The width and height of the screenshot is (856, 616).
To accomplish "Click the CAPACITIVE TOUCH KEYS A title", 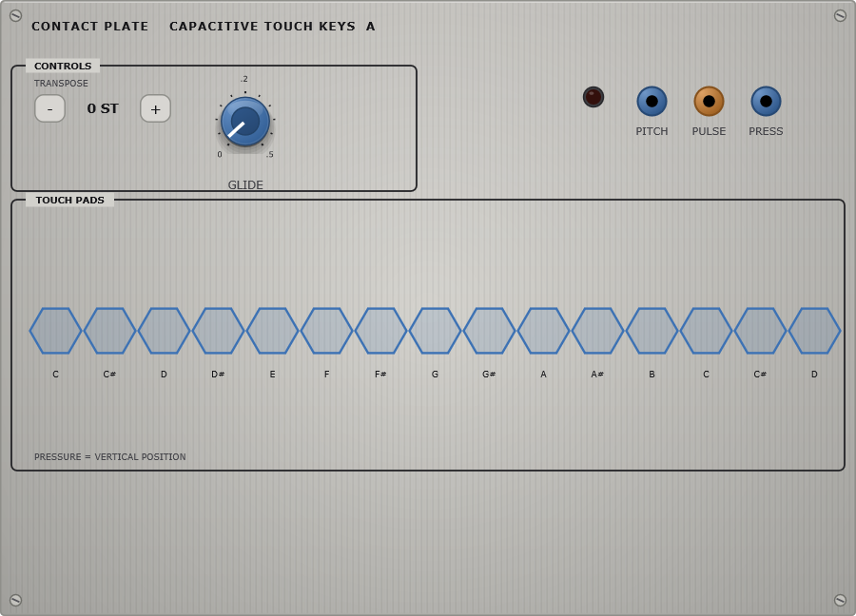I will (272, 27).
